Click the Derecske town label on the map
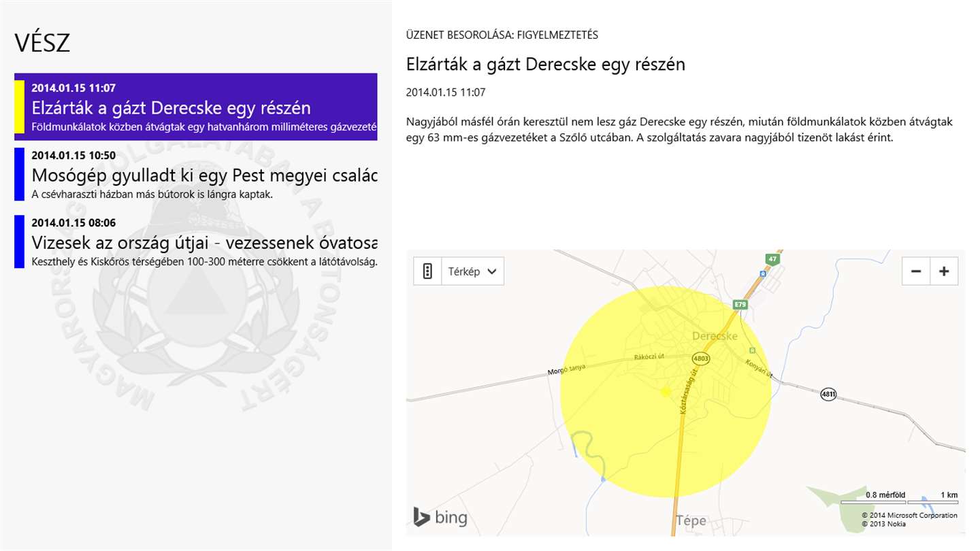Viewport: 980px width, 551px height. [x=715, y=336]
